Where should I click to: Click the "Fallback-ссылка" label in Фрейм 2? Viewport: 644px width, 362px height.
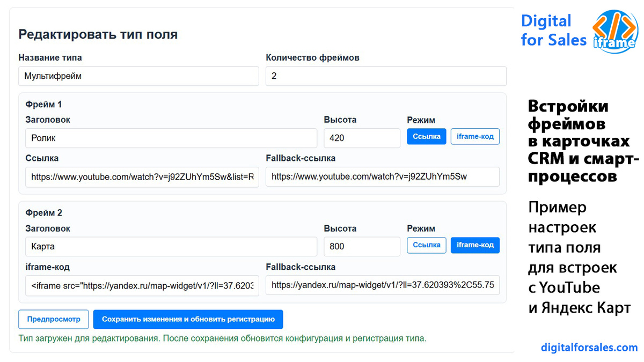click(301, 267)
